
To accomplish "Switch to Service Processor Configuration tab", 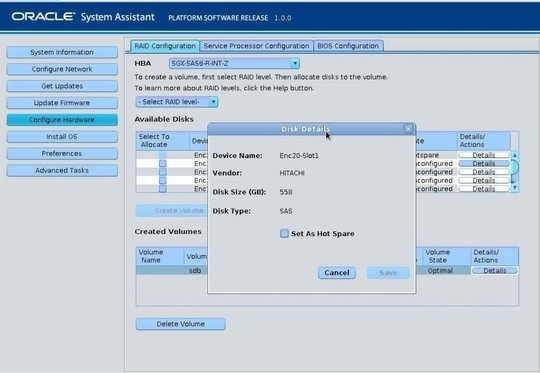I will [256, 46].
